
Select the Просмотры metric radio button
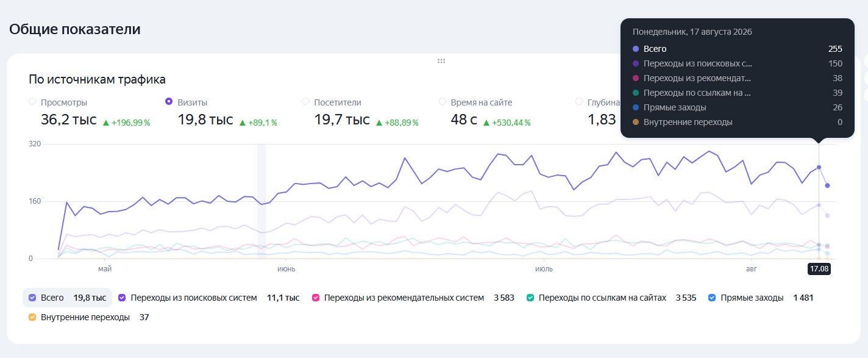[x=32, y=102]
